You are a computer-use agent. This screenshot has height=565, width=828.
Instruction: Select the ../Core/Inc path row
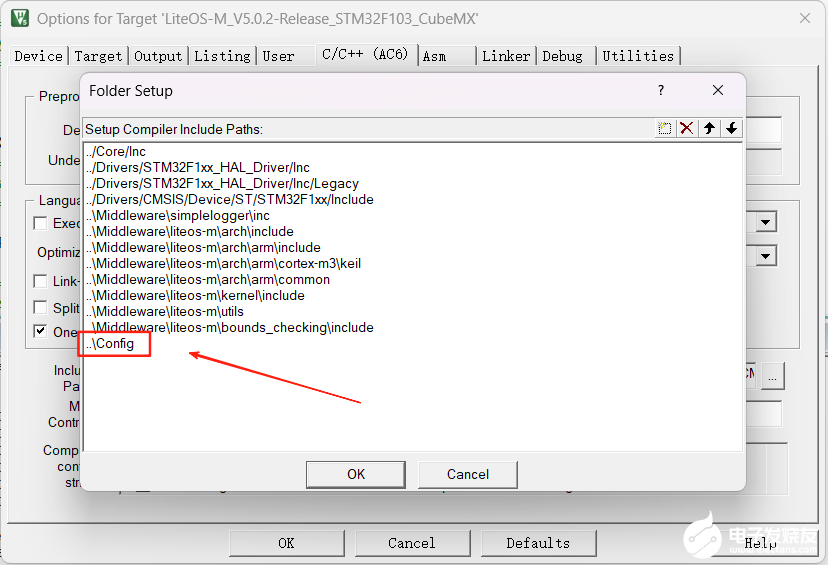pos(413,152)
